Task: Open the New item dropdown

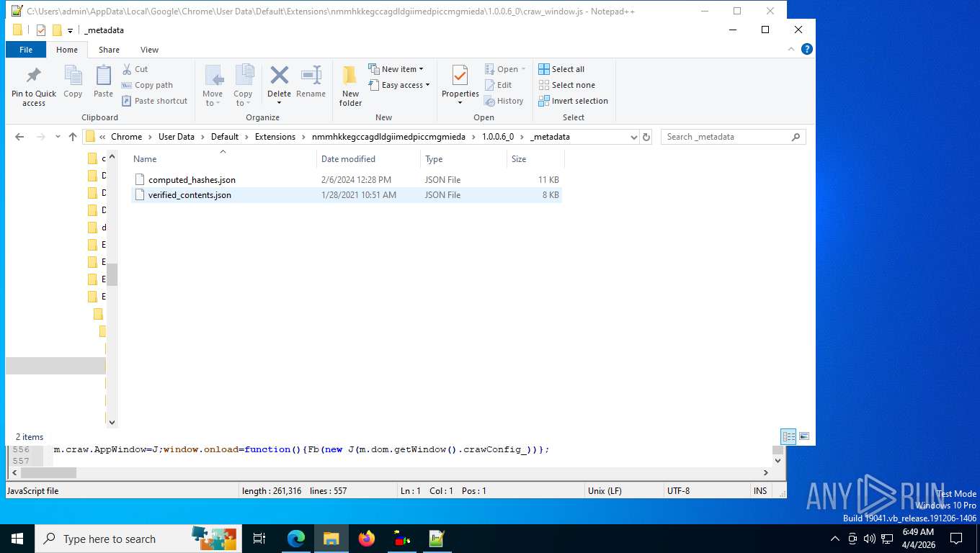Action: (396, 69)
